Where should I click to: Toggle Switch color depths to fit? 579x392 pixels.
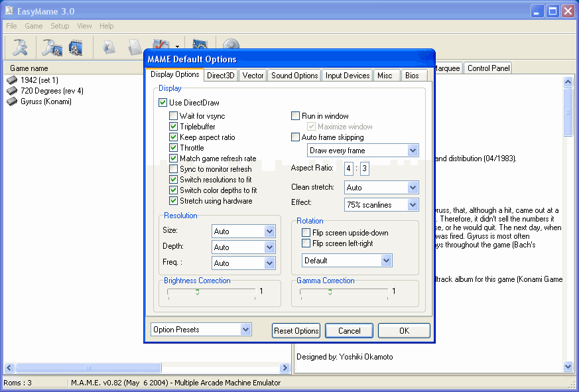point(173,190)
